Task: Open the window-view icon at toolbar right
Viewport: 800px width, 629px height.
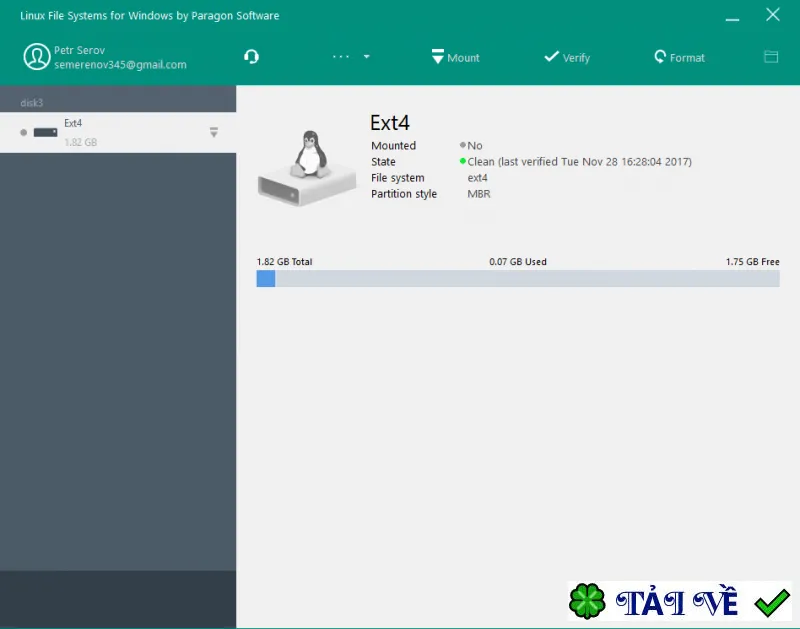Action: [771, 57]
